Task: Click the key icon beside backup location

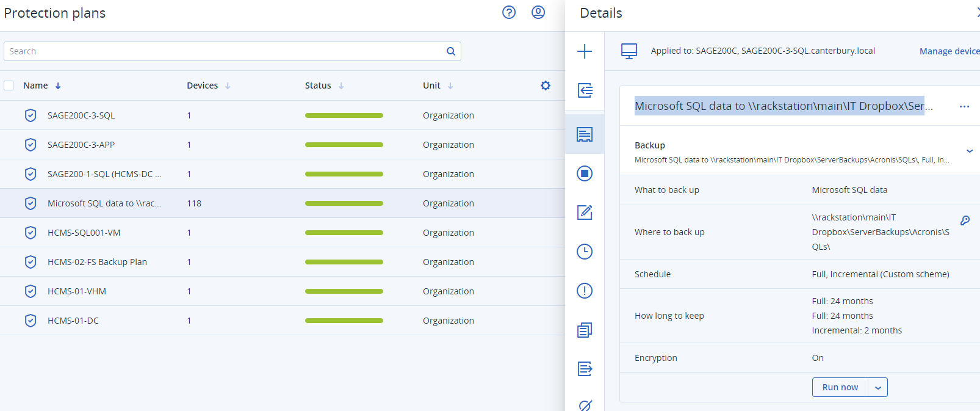Action: tap(965, 220)
